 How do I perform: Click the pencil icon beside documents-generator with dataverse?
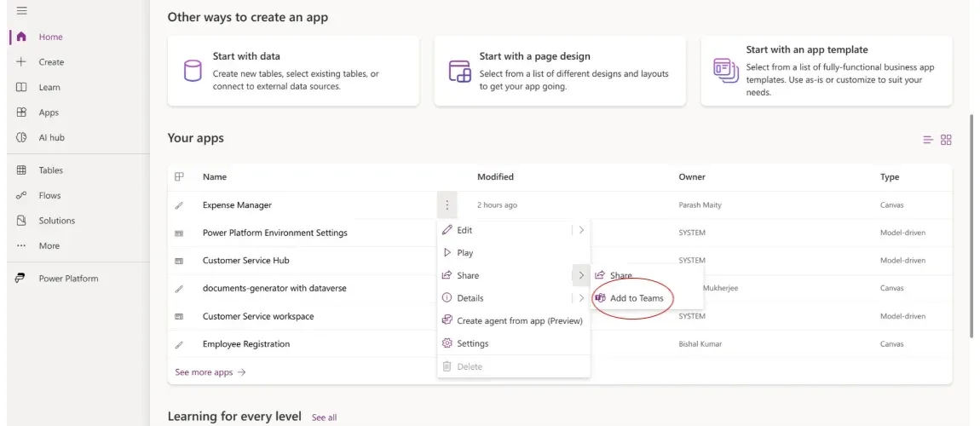pos(179,289)
